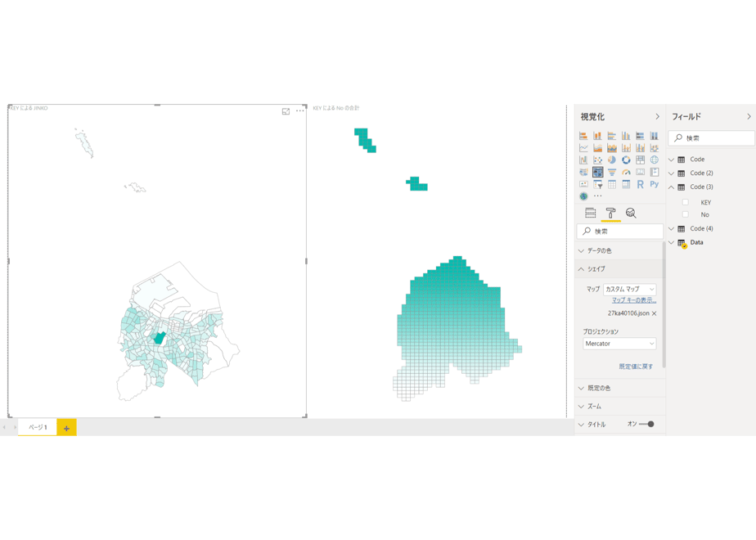Switch to the Fields well tab icon

click(x=590, y=213)
